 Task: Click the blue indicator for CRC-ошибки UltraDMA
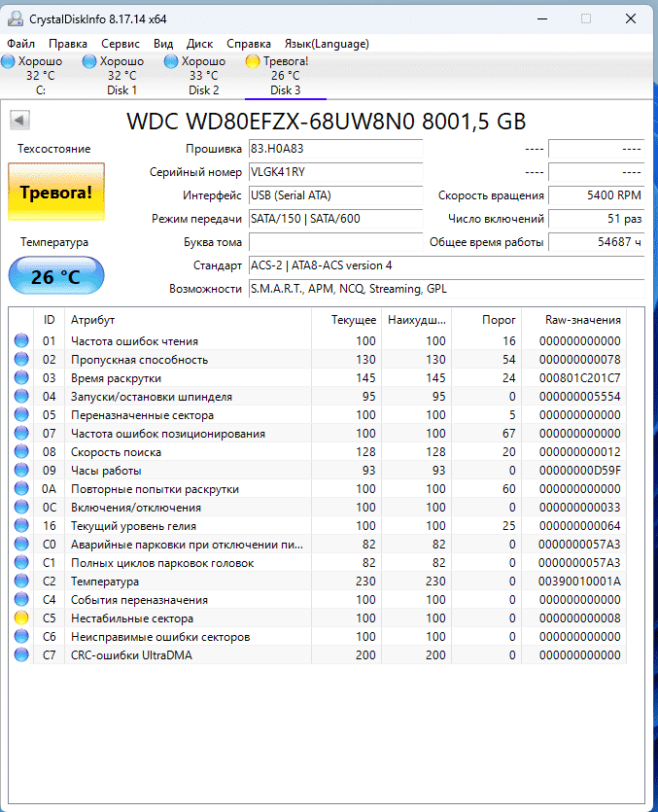(21, 655)
